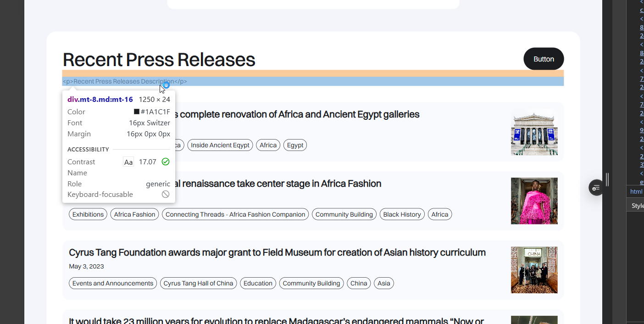Click the Black History tag
Viewport: 644px width, 324px height.
(402, 214)
